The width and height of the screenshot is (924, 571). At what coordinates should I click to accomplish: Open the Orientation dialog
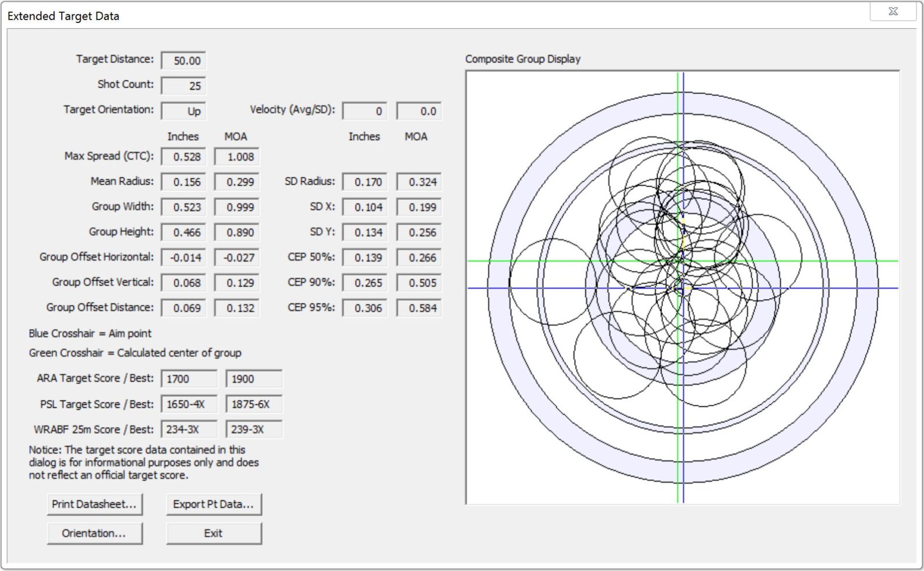(95, 532)
